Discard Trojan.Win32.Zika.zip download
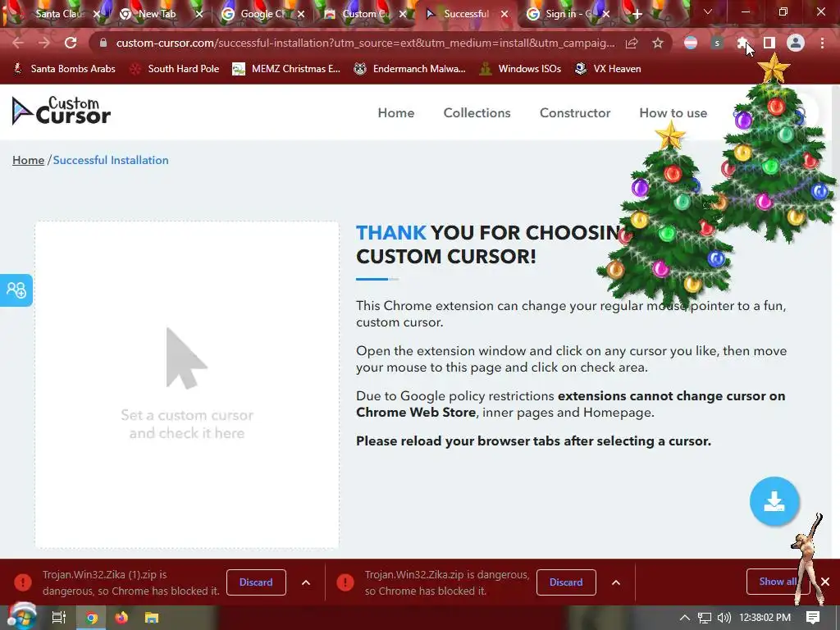Image resolution: width=840 pixels, height=630 pixels. pos(566,582)
